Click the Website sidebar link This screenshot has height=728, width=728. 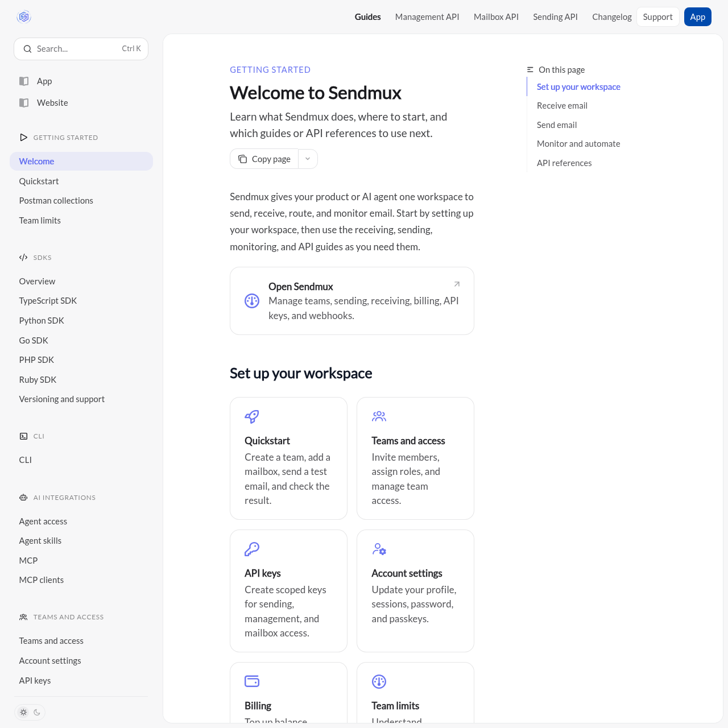(x=52, y=103)
